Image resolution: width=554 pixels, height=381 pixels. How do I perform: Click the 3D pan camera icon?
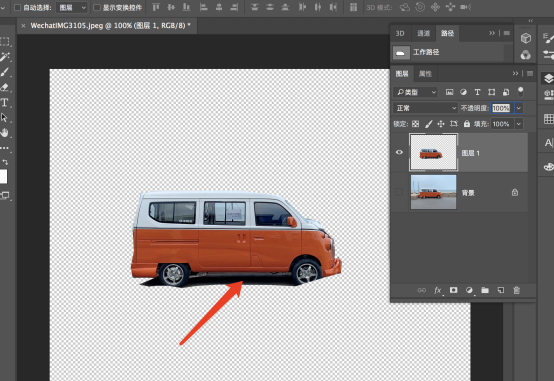pos(435,7)
